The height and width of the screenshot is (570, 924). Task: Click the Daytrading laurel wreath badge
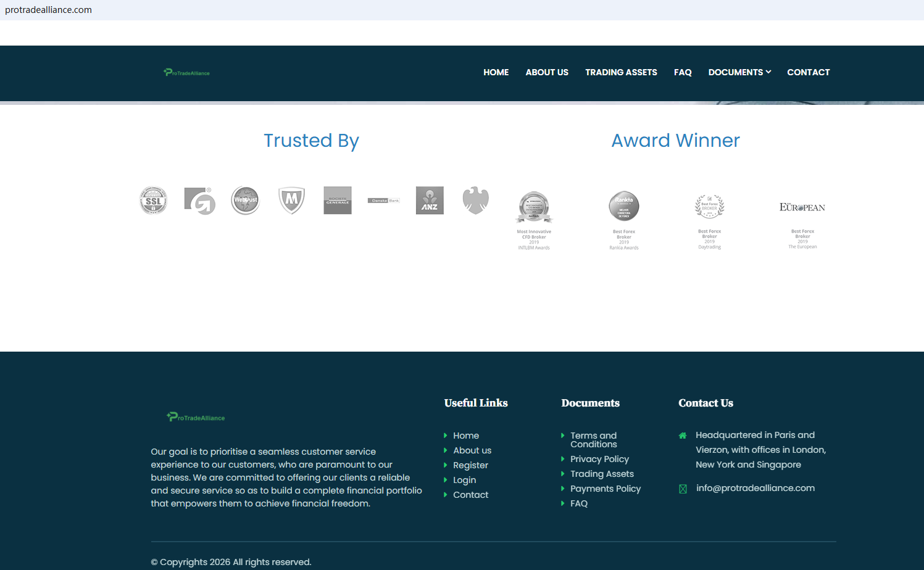710,207
